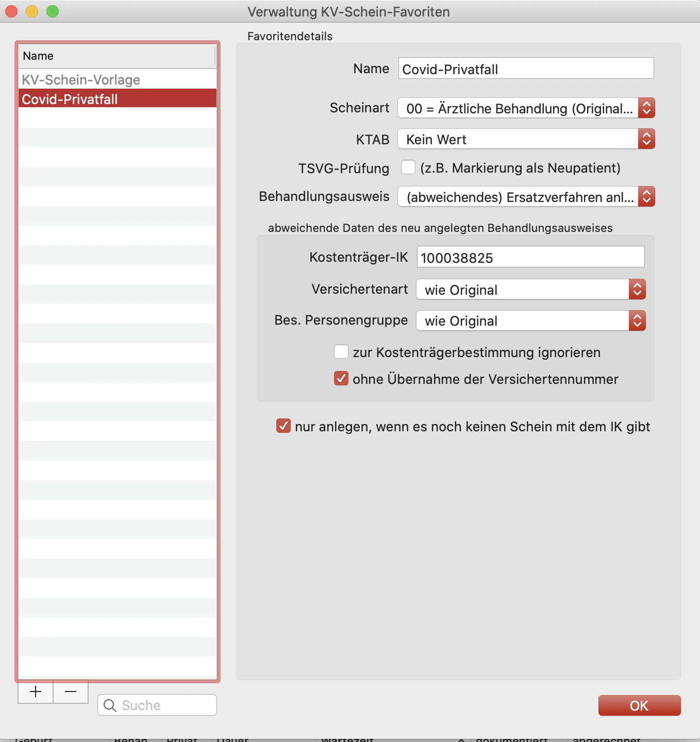The image size is (700, 742).
Task: Uncheck nur anlegen, wenn es noch keinen Schein gibt
Action: 284,426
